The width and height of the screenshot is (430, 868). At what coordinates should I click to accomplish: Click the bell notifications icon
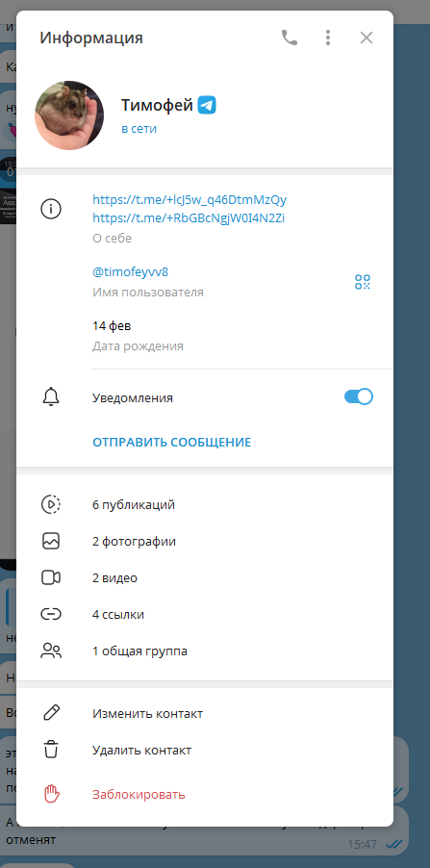click(51, 397)
